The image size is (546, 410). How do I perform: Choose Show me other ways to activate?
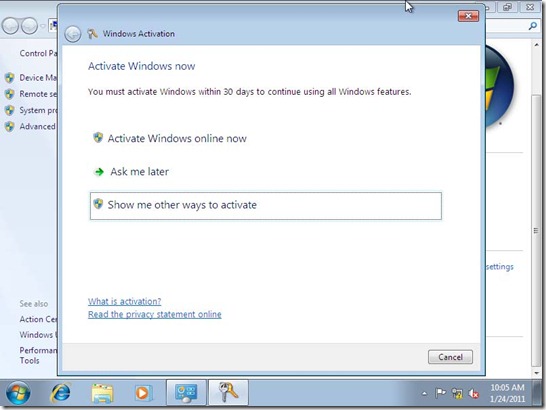click(266, 205)
